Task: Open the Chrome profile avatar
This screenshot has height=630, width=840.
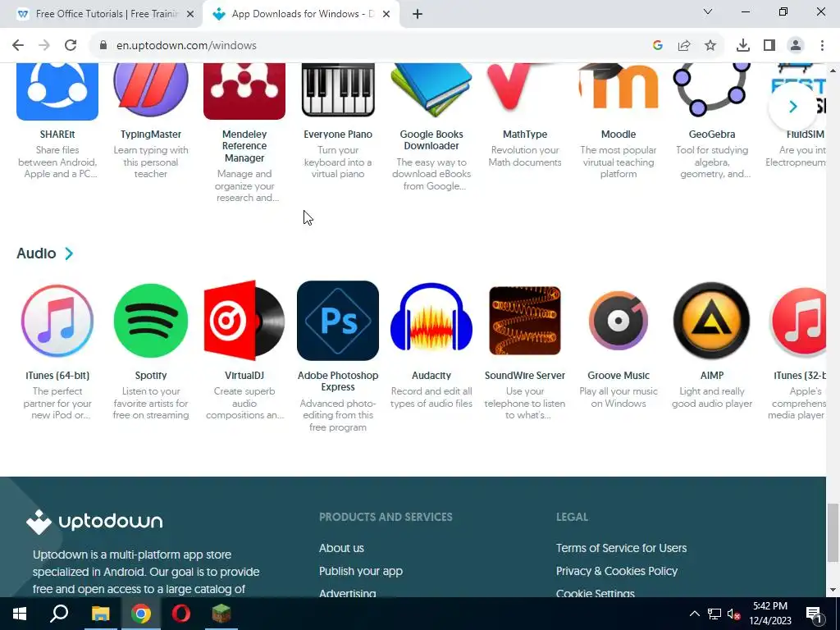Action: [796, 46]
